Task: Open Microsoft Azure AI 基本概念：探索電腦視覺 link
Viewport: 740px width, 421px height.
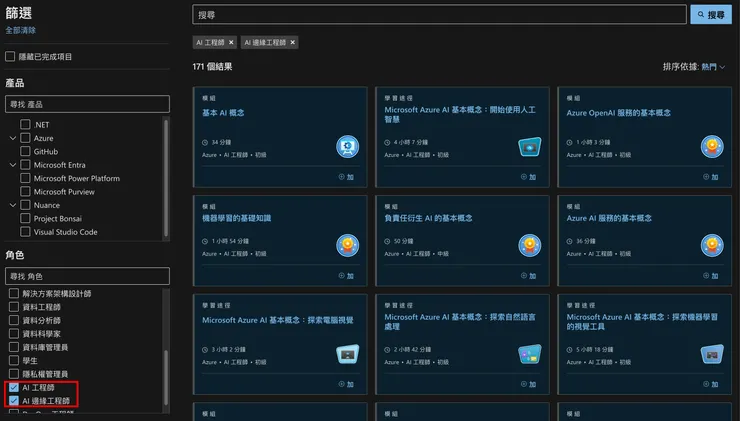Action: 278,320
